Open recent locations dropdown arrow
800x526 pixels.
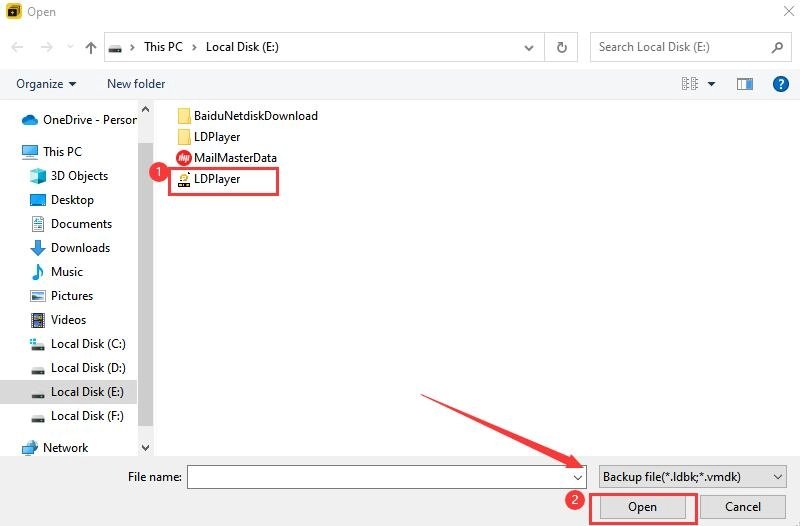click(70, 47)
